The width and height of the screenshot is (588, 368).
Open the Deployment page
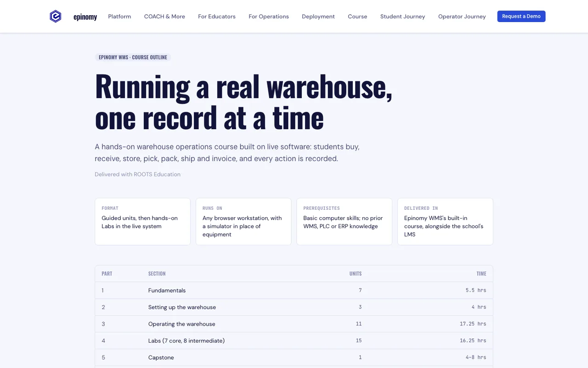coord(318,17)
